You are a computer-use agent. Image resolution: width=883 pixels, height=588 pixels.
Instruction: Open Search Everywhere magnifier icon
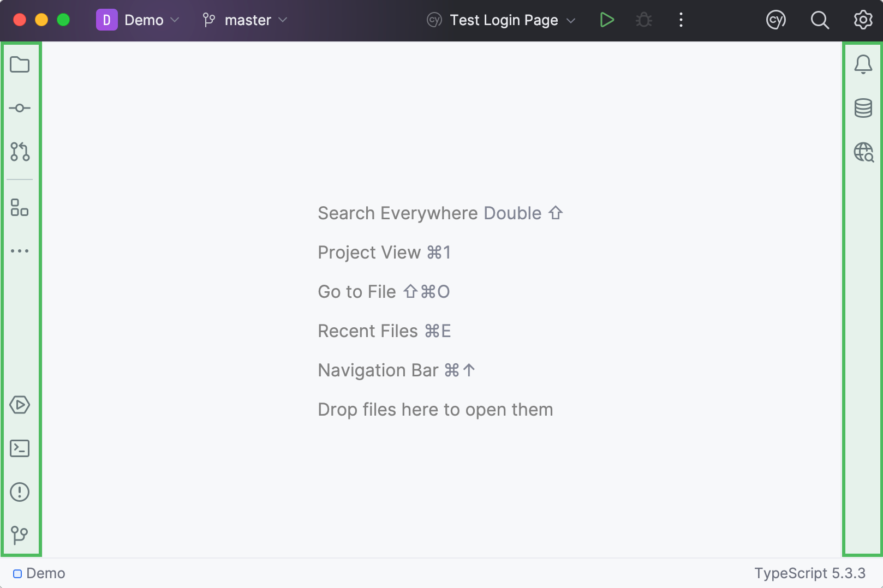coord(820,20)
